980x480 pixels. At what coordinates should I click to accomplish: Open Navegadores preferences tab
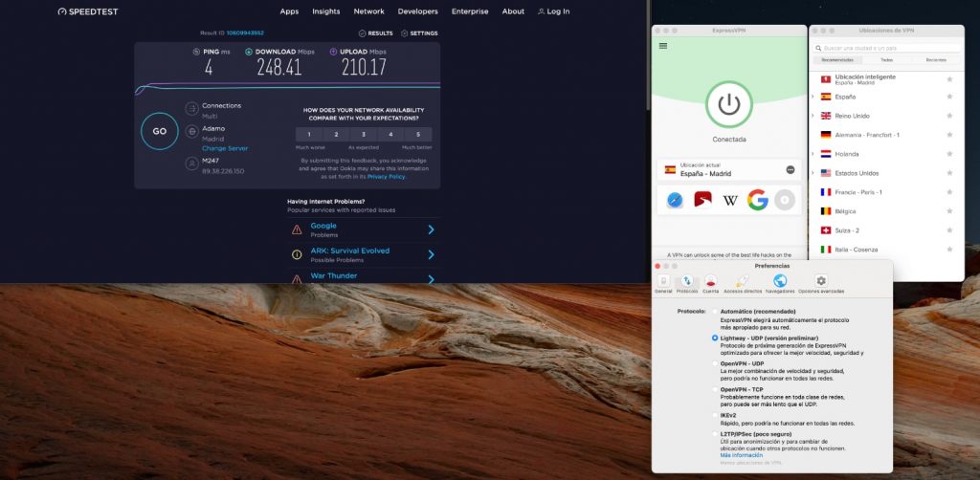(x=780, y=284)
